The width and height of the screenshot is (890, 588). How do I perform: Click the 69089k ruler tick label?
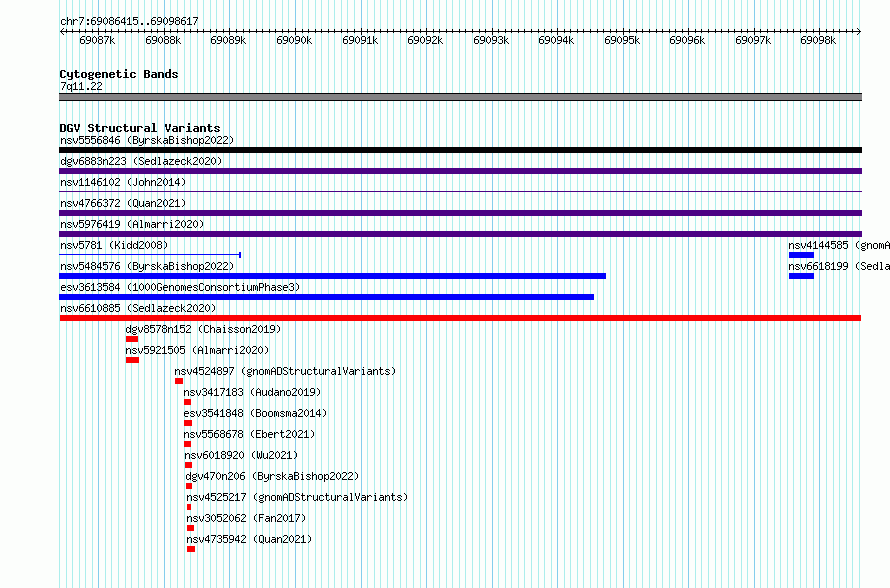[x=228, y=40]
